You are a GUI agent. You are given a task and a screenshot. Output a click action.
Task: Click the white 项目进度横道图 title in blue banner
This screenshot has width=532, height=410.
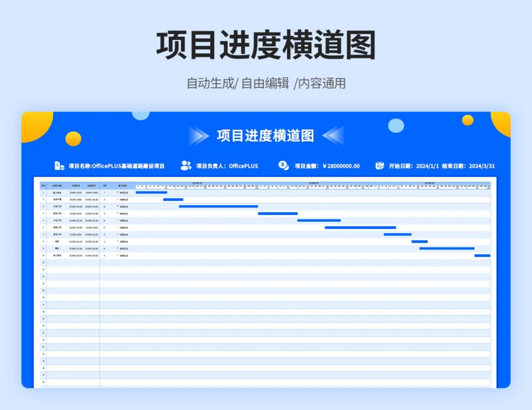point(265,136)
